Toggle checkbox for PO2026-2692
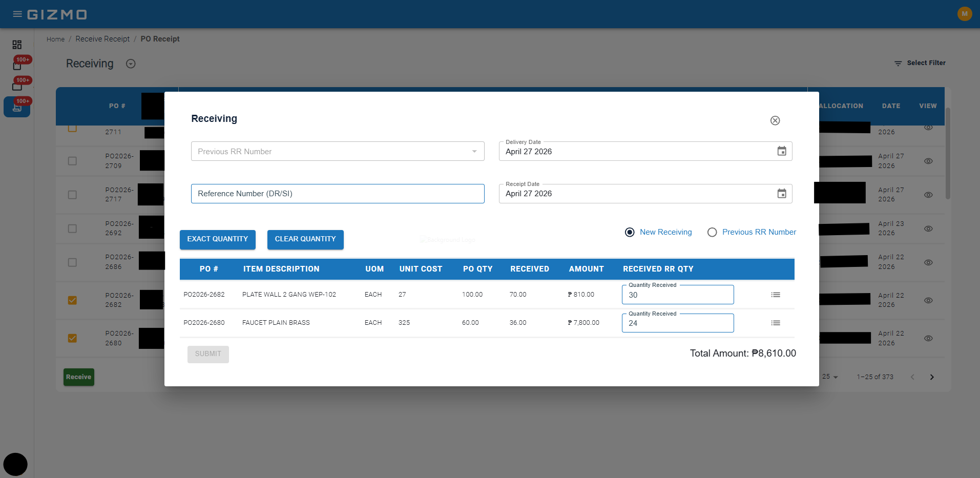 [72, 228]
